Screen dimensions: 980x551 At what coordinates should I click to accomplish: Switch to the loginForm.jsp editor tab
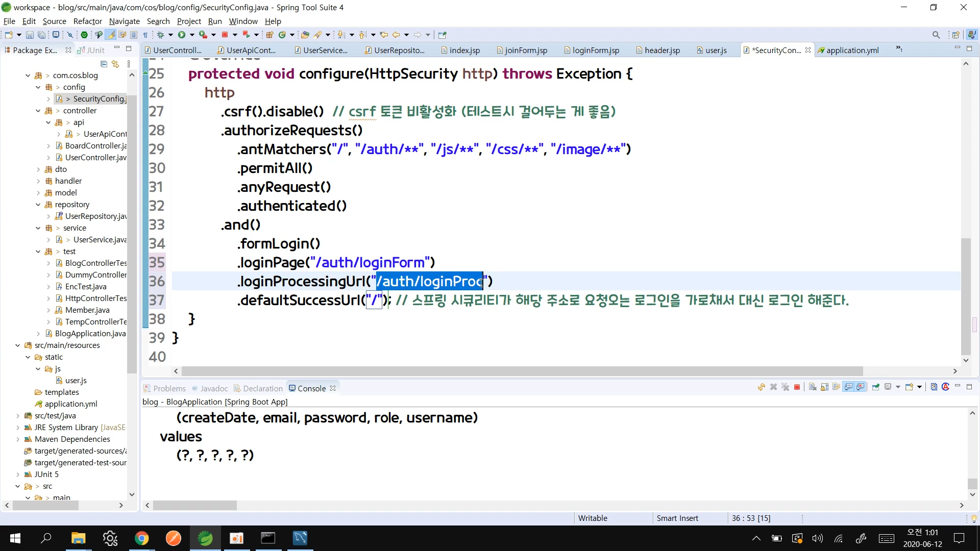point(595,50)
